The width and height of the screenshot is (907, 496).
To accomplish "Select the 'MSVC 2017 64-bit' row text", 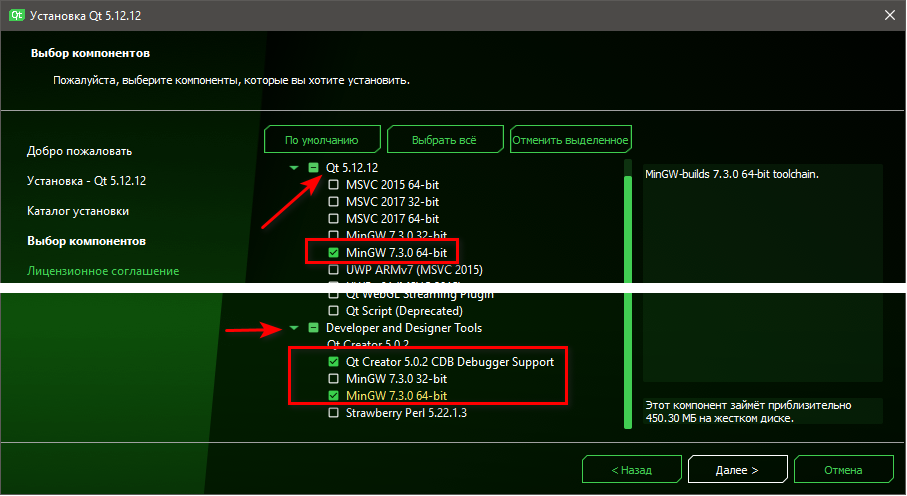I will [x=392, y=219].
